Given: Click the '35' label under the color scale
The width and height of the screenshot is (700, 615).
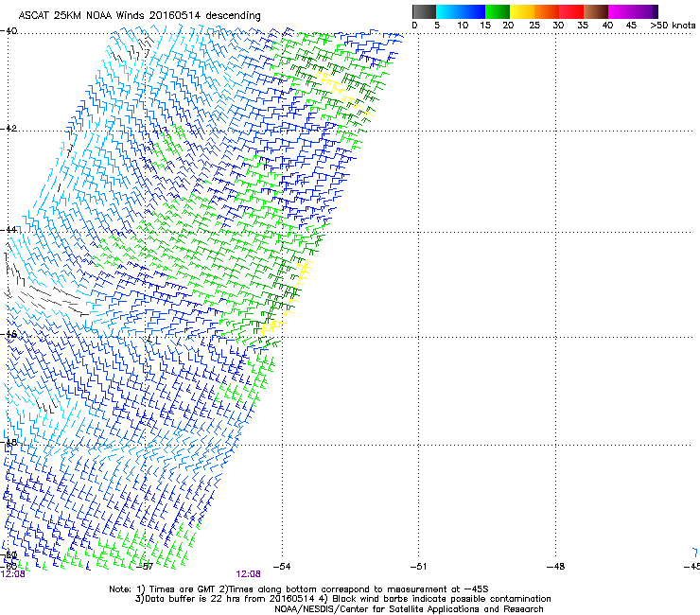Looking at the screenshot, I should 583,25.
